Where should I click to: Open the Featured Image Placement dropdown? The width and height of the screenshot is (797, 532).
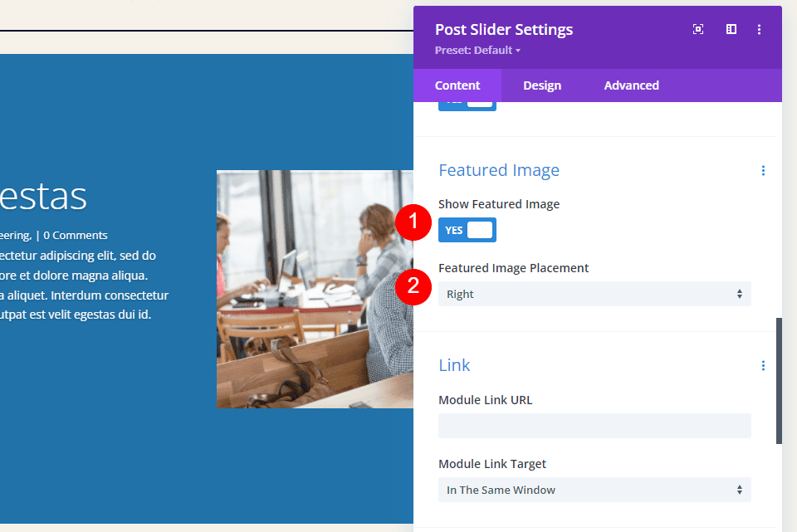click(x=594, y=294)
